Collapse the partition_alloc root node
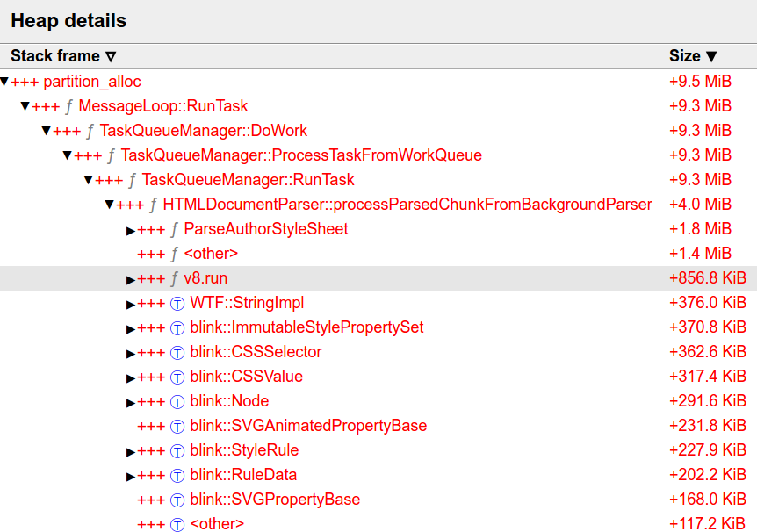Viewport: 757px width, 532px height. pos(4,82)
